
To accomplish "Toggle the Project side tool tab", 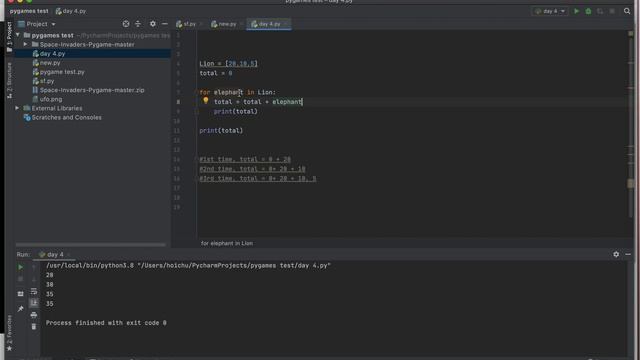I will pos(9,37).
